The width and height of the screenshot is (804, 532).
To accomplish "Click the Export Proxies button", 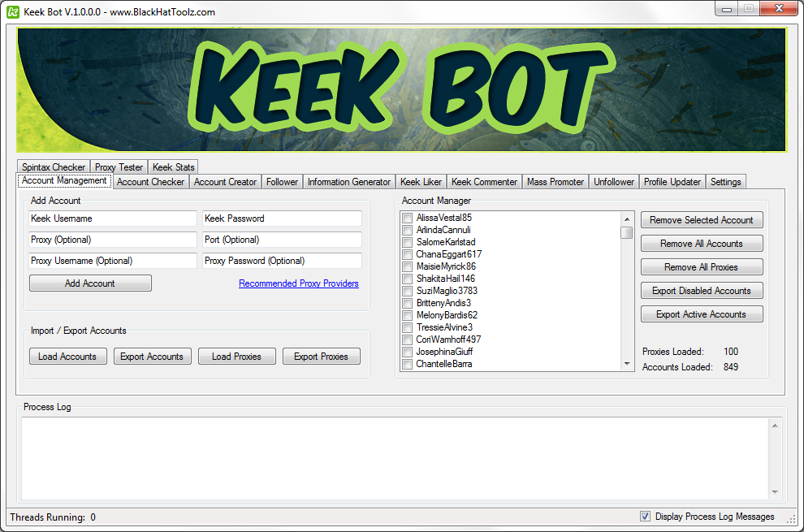I will point(321,357).
